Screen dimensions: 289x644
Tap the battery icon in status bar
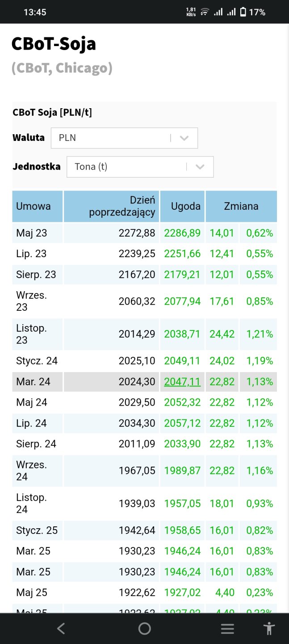click(x=243, y=12)
